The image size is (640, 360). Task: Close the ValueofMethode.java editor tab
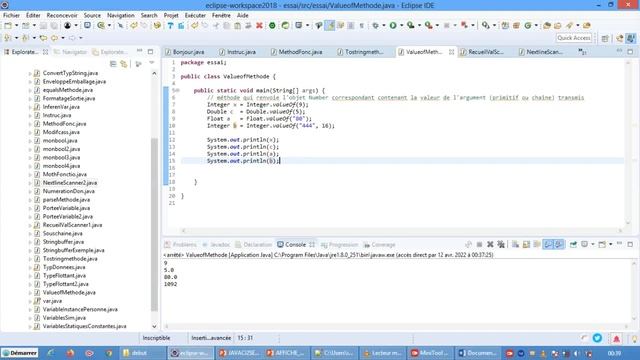[x=451, y=52]
